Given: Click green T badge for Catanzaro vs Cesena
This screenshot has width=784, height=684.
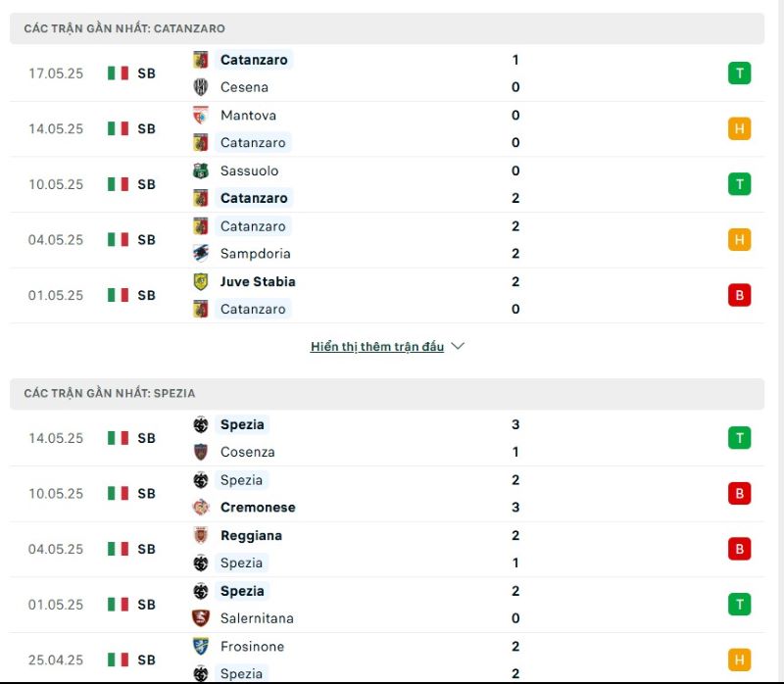Looking at the screenshot, I should click(x=739, y=73).
